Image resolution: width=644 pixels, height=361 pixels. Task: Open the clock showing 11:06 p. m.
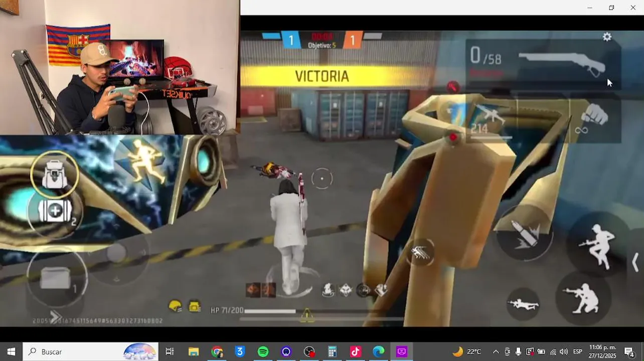(x=602, y=351)
